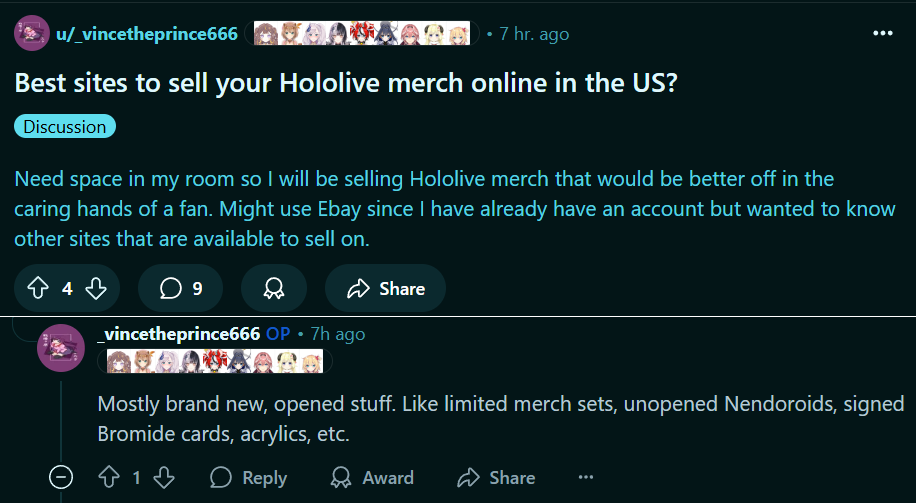The width and height of the screenshot is (916, 503).
Task: Open the comment's more options menu
Action: [x=586, y=478]
